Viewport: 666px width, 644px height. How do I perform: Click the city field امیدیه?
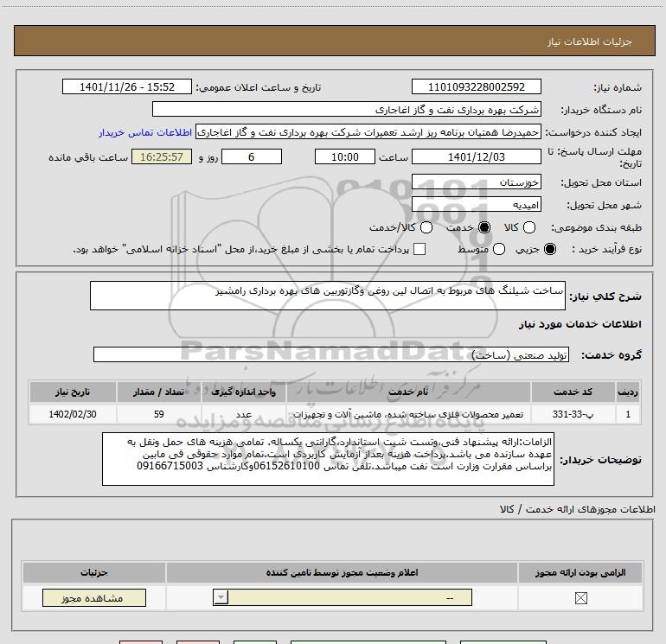click(476, 205)
